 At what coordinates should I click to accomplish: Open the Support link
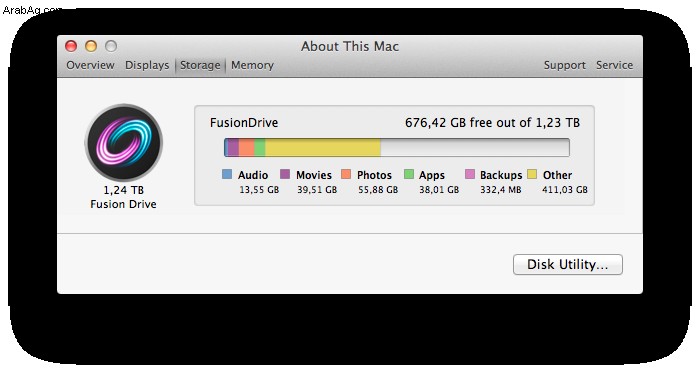(564, 65)
